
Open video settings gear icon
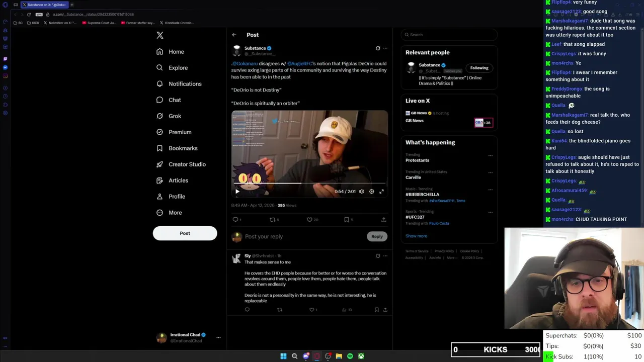pyautogui.click(x=371, y=192)
